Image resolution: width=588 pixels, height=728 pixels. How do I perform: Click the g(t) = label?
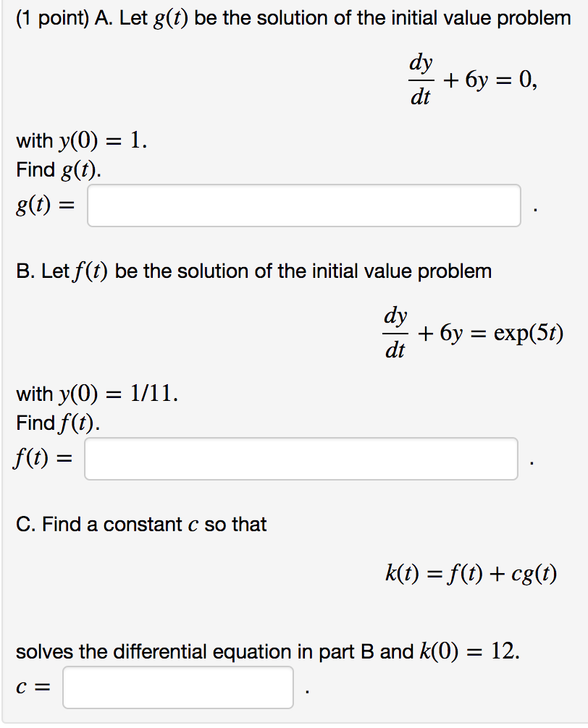(x=45, y=204)
